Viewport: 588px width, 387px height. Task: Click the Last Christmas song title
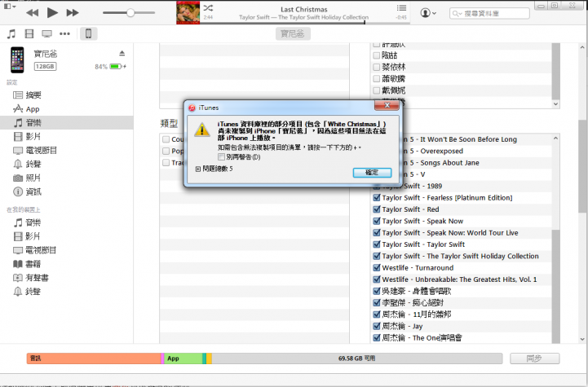coord(304,9)
